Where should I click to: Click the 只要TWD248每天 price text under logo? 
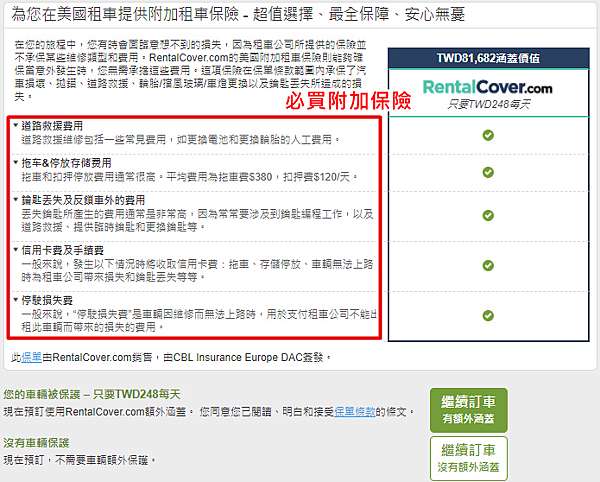(489, 104)
